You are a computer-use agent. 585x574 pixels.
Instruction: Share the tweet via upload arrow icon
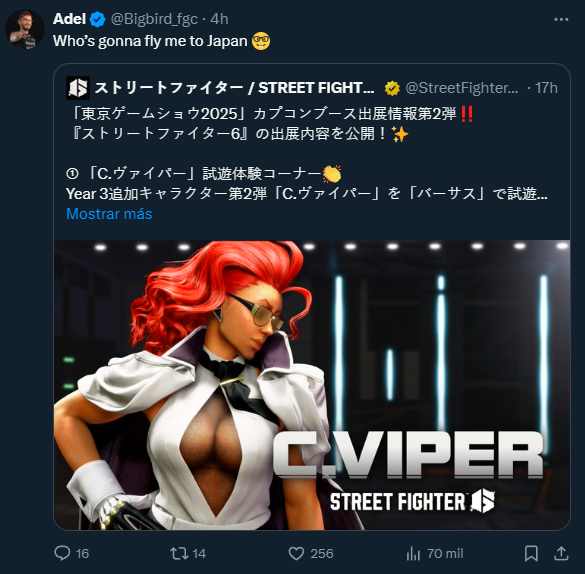coord(560,553)
